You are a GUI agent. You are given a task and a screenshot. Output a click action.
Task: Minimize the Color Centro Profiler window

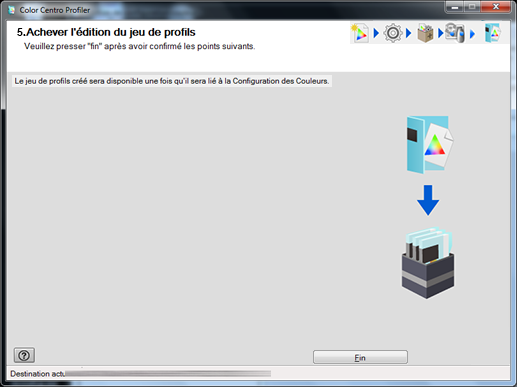[x=455, y=7]
